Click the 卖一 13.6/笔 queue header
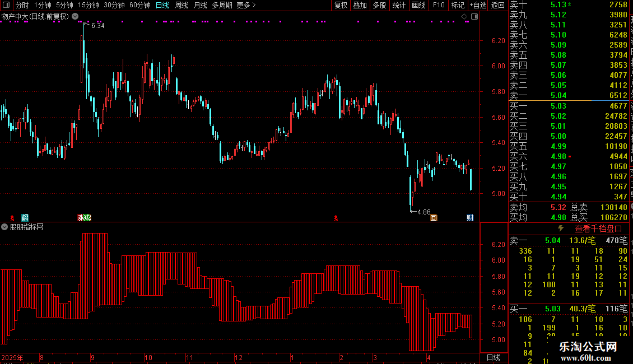 point(569,240)
